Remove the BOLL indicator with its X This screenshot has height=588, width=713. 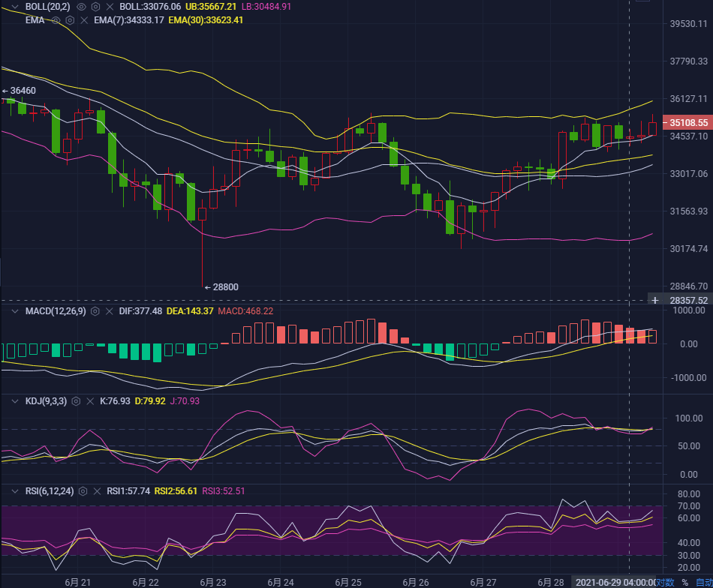pyautogui.click(x=109, y=7)
